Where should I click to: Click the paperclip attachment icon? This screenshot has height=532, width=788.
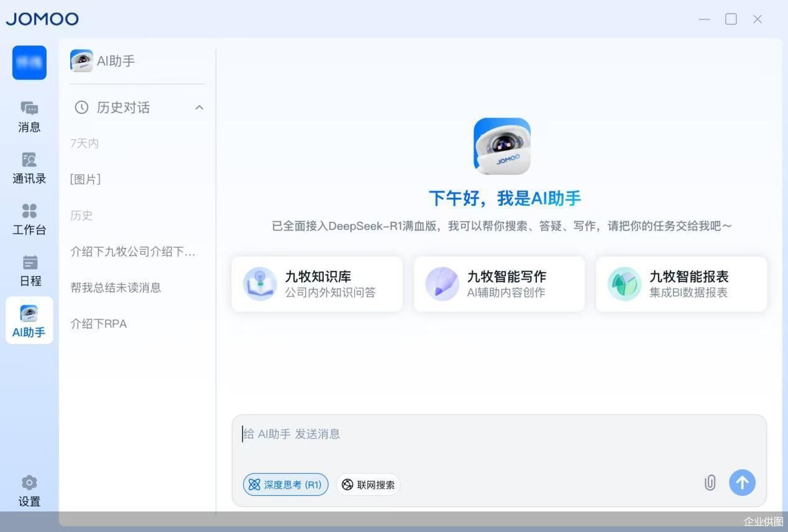[710, 483]
